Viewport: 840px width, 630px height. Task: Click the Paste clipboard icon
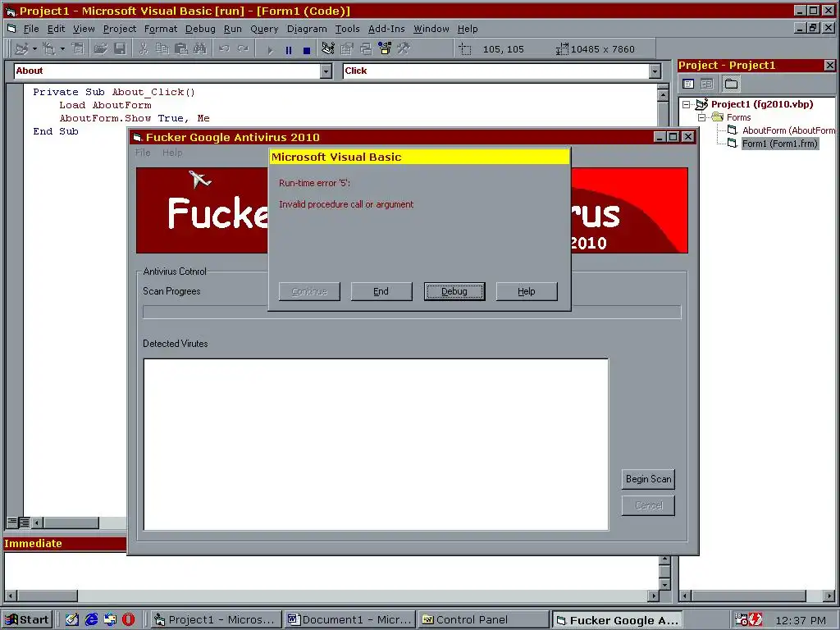[x=181, y=48]
